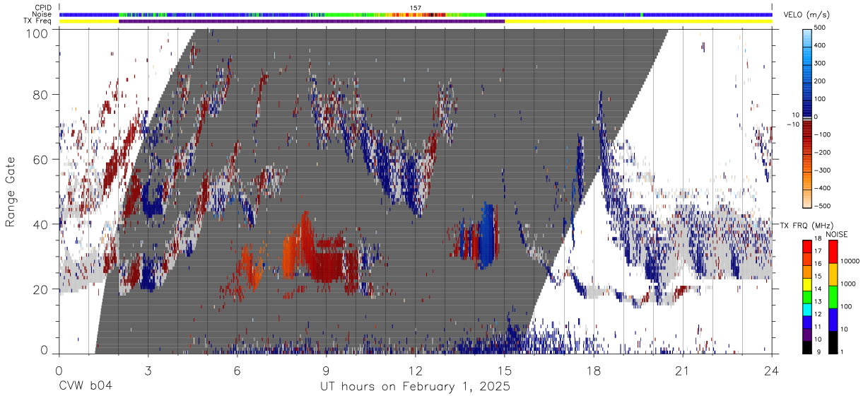Screen dimensions: 868x401
Task: Click the TX frequency color bar legend
Action: (807, 297)
